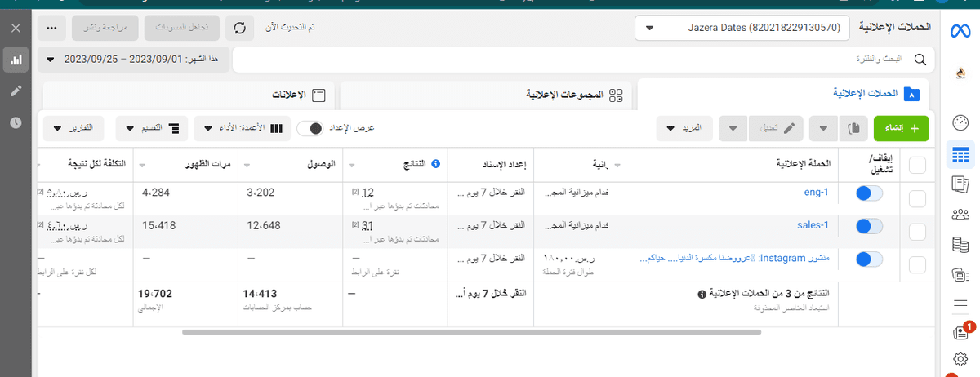Click the 4,284 impressions value
Screen dimensions: 980x377
tap(155, 193)
